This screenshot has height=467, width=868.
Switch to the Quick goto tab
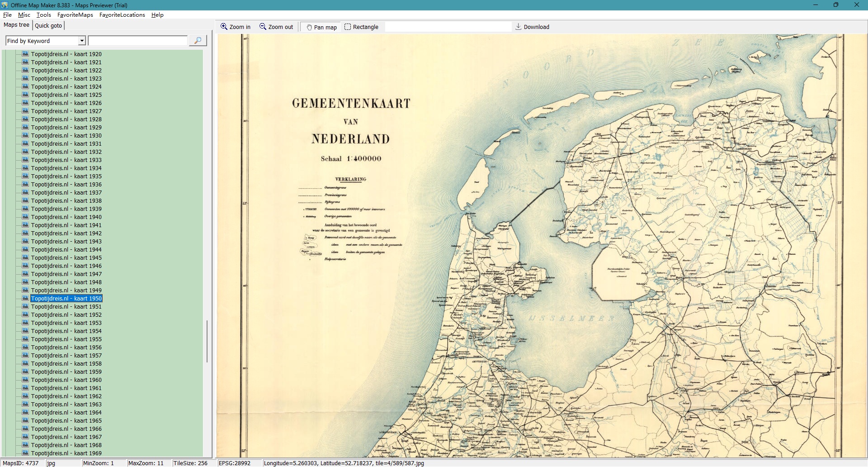(48, 25)
